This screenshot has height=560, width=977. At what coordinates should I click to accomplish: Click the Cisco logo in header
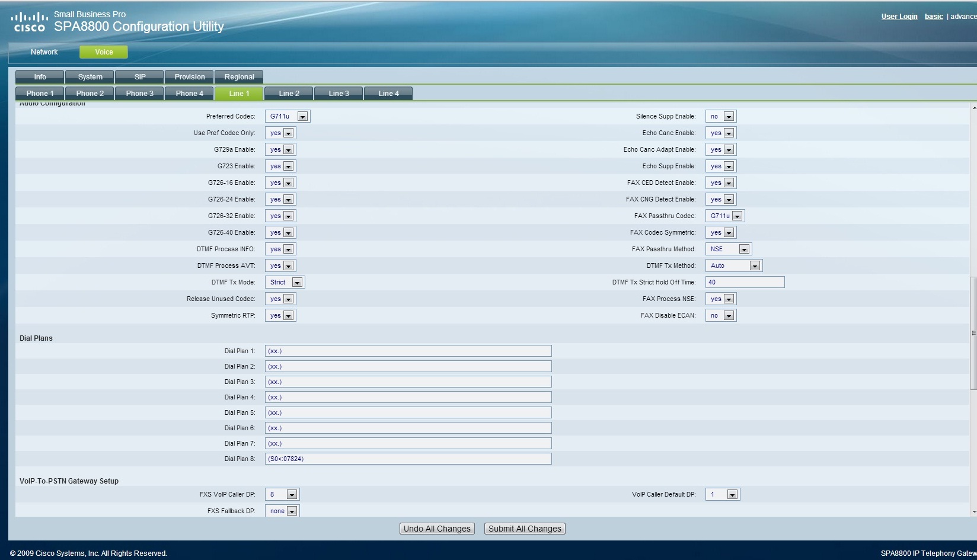pyautogui.click(x=30, y=22)
